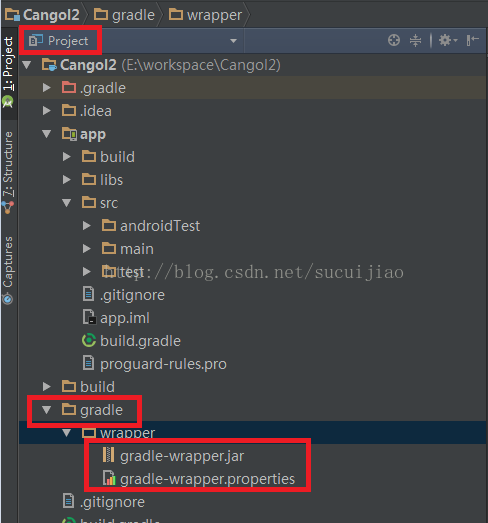Select the .gradle folder icon
Screen dimensions: 488x523
(69, 87)
